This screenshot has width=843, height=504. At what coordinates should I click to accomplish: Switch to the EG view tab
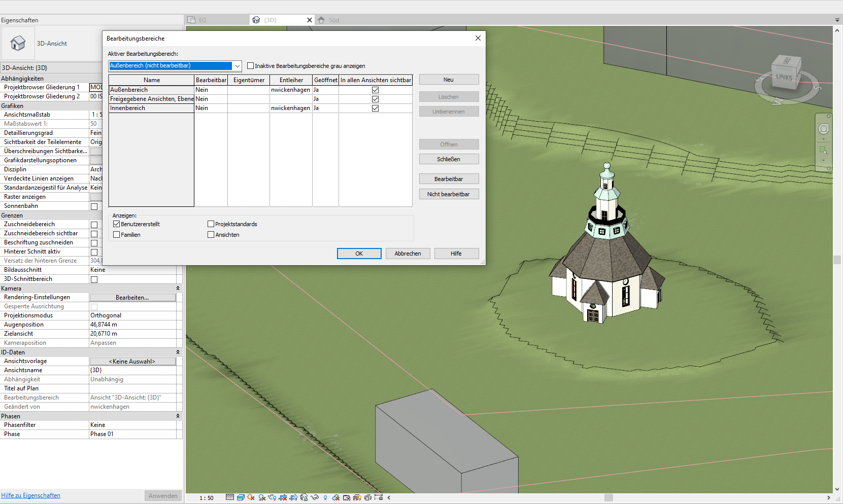point(203,20)
